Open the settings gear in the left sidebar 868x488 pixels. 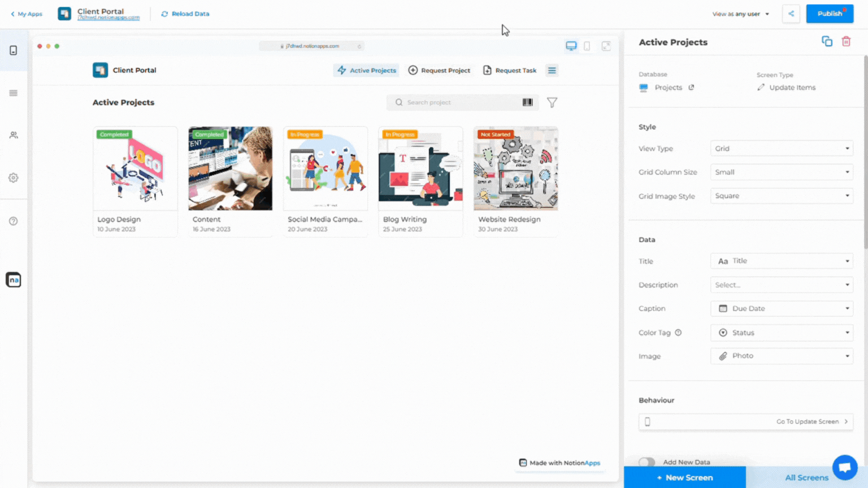(x=14, y=178)
